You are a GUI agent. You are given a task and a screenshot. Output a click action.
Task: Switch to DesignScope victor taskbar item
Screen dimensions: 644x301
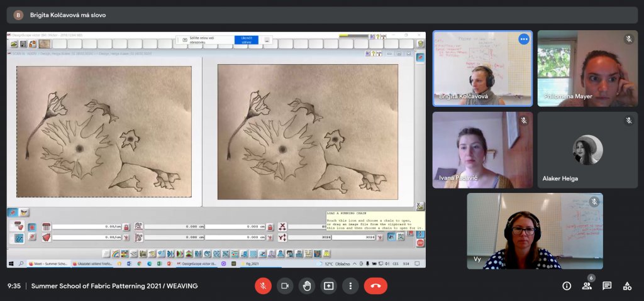[x=198, y=264]
